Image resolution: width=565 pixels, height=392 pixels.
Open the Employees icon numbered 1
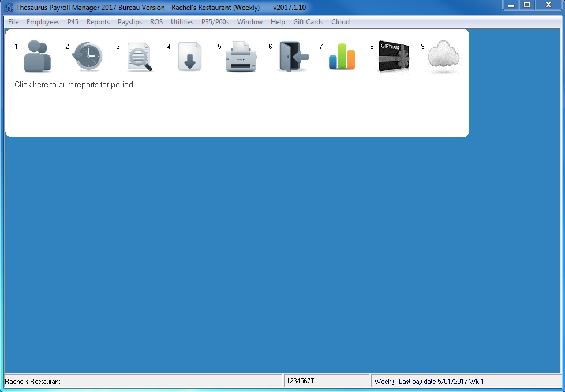tap(38, 56)
